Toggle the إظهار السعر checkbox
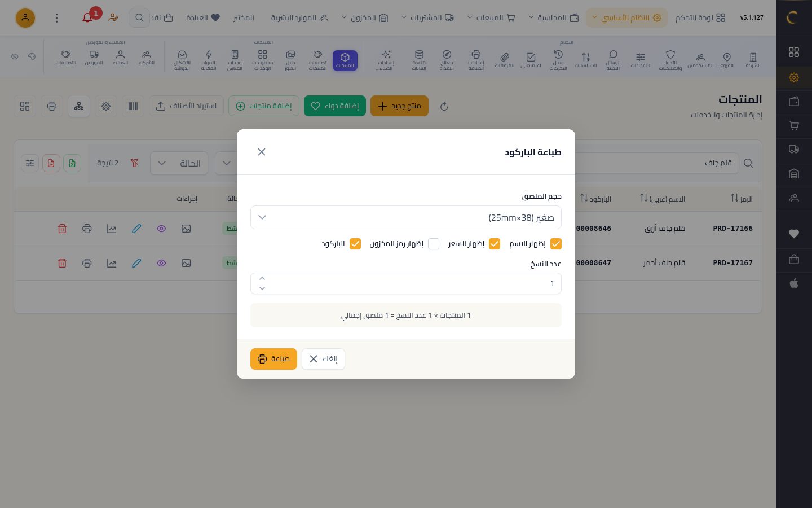This screenshot has height=508, width=812. point(495,244)
